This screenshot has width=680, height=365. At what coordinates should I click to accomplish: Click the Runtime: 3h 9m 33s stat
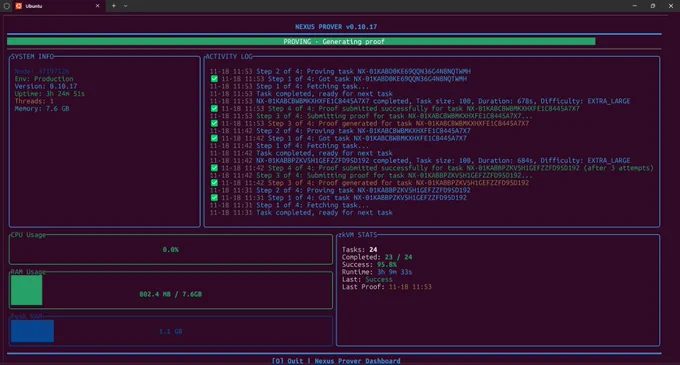(x=377, y=272)
